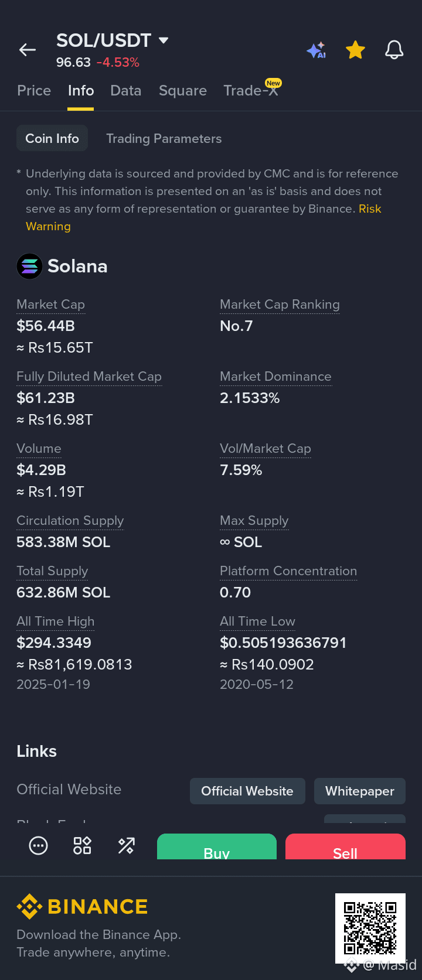Open the Whitepaper link button
Screen dimensions: 422x980
pyautogui.click(x=360, y=791)
